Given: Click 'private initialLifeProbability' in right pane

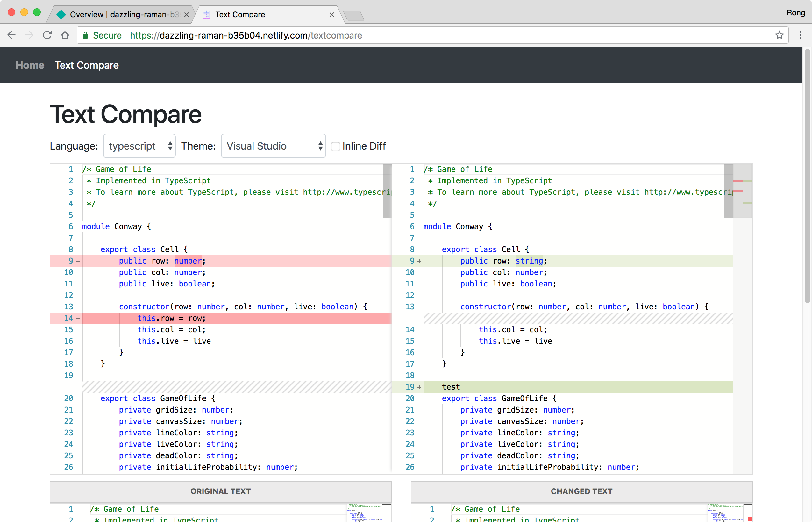Looking at the screenshot, I should click(529, 468).
